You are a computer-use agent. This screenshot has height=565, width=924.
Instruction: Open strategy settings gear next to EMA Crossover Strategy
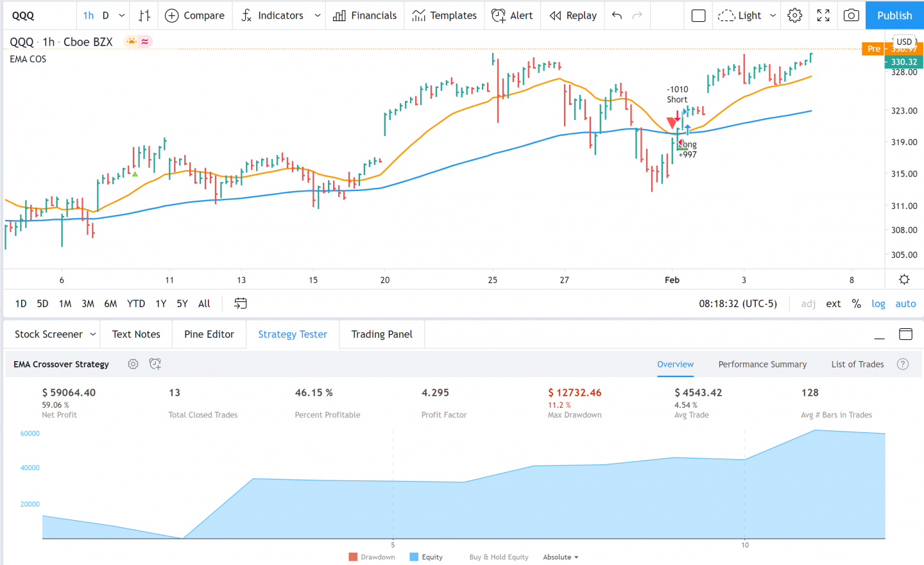click(133, 364)
